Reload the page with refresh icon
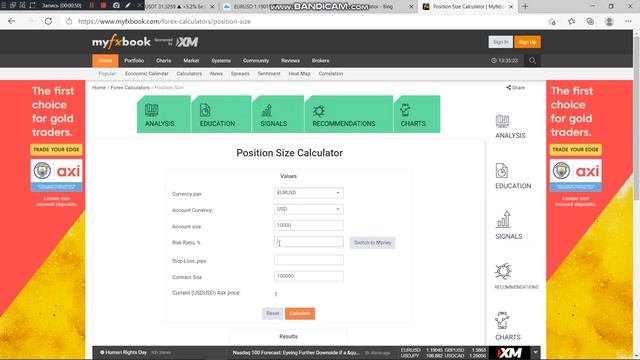Viewport: 640px width, 360px height. pyautogui.click(x=48, y=21)
